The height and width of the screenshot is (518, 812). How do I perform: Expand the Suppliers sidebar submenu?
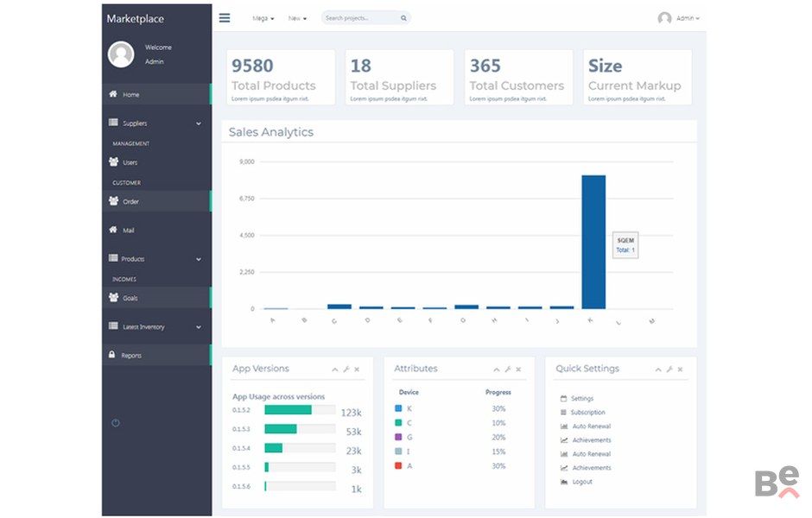[x=198, y=123]
